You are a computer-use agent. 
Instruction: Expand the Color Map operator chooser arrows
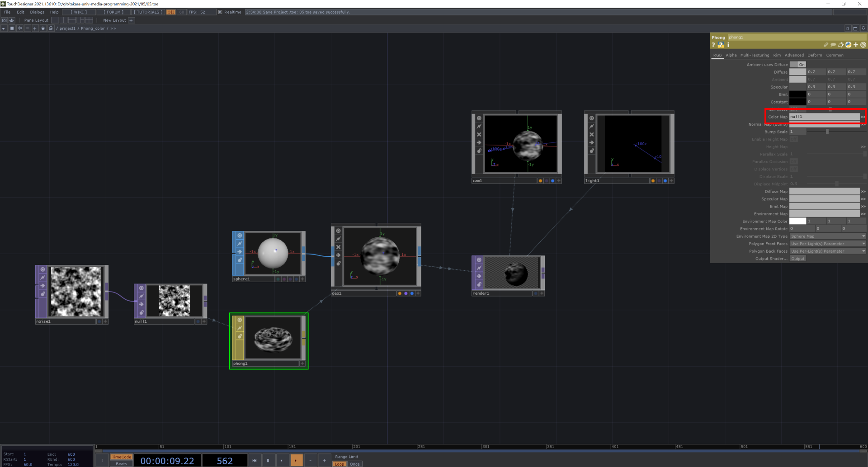[863, 117]
